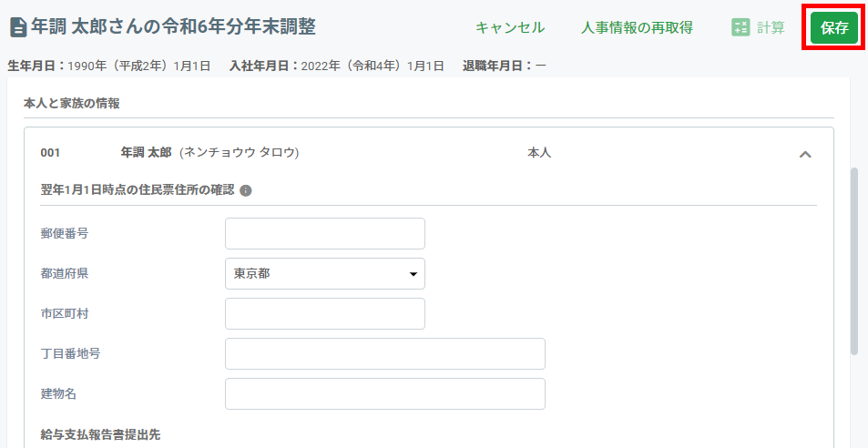
Task: Click the 本人と家族の情報 heading
Action: click(x=71, y=104)
